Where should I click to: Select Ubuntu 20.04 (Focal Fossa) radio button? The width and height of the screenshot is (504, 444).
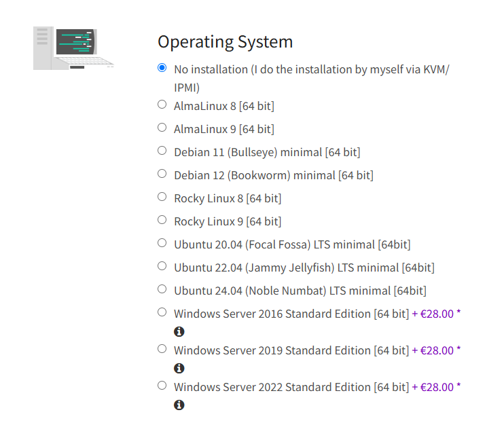(162, 243)
